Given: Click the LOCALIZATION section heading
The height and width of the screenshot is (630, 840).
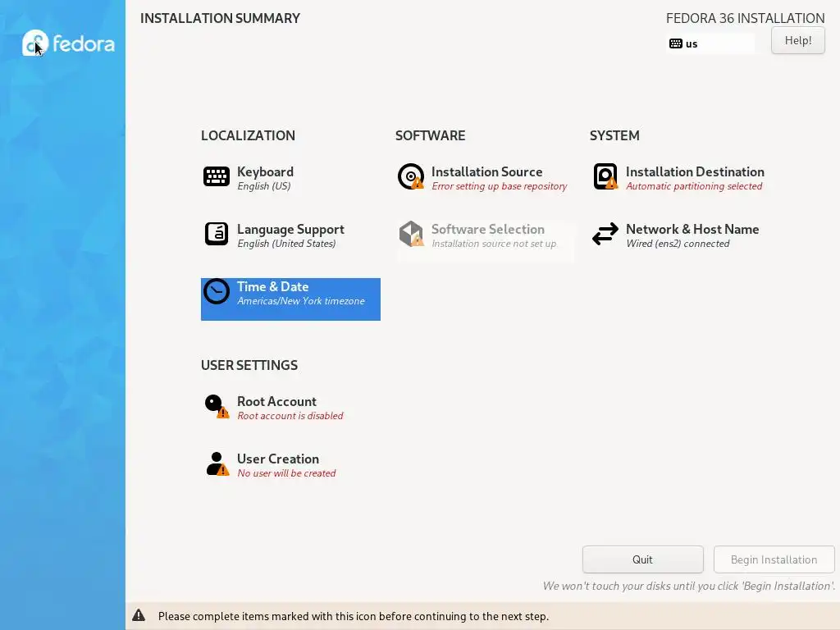Looking at the screenshot, I should pyautogui.click(x=248, y=135).
